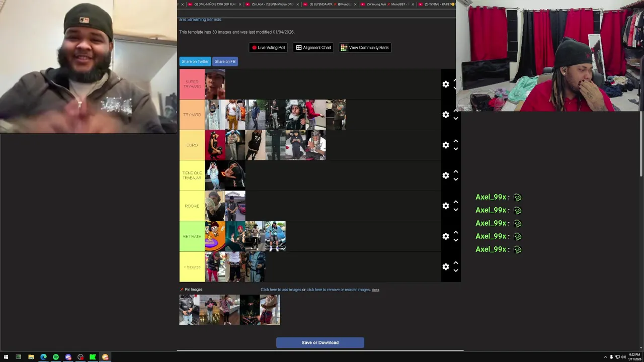This screenshot has width=644, height=362.
Task: Switch to DML-NIÑO E T3TA tab
Action: tap(214, 4)
